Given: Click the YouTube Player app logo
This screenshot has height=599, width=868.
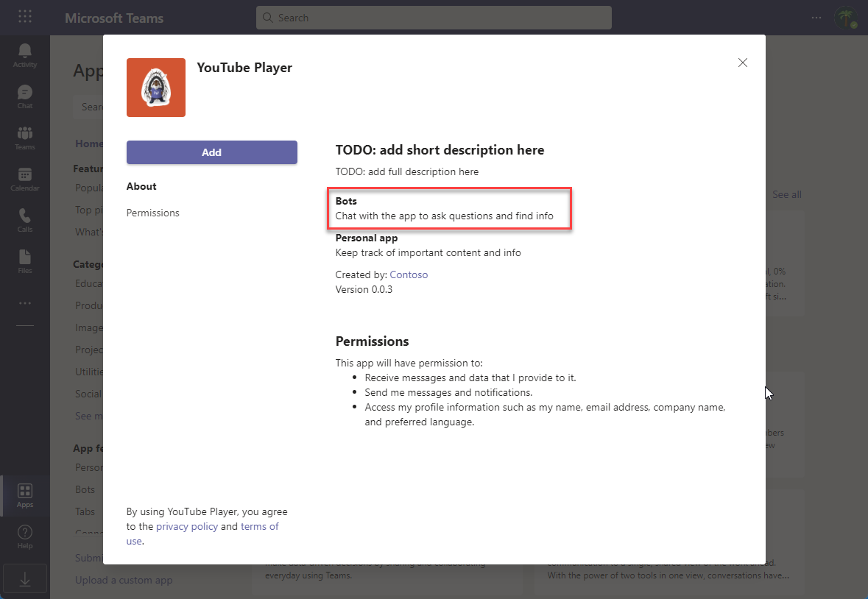Looking at the screenshot, I should [x=156, y=88].
